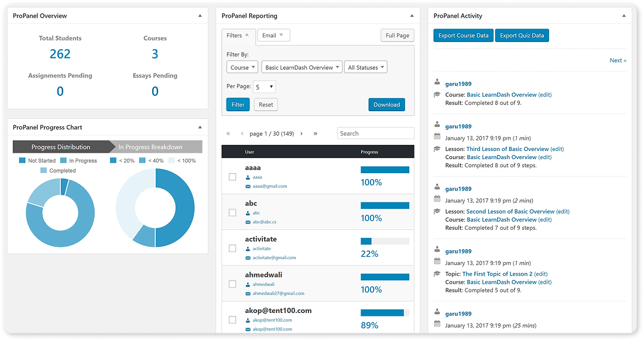Open Second Lesson of Basic Overview link

point(511,211)
